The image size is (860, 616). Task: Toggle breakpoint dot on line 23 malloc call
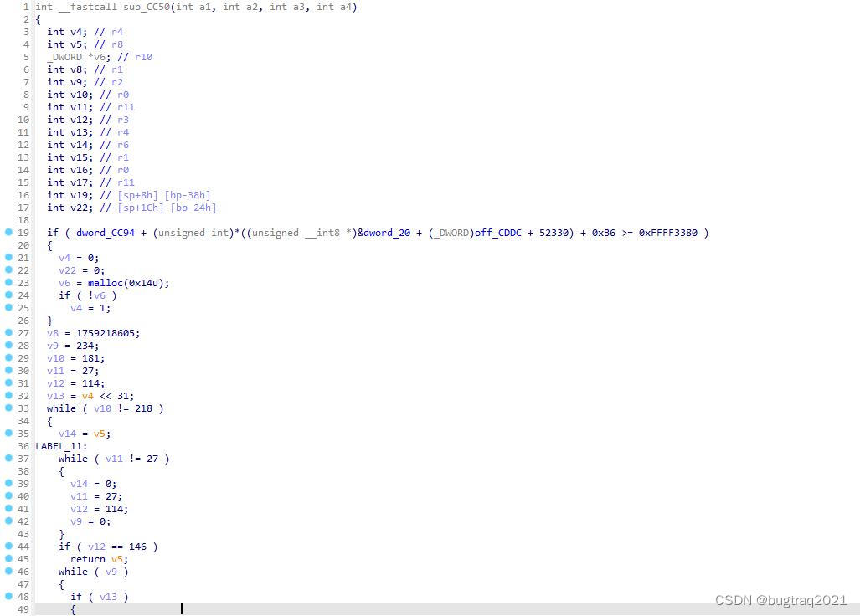pos(8,283)
